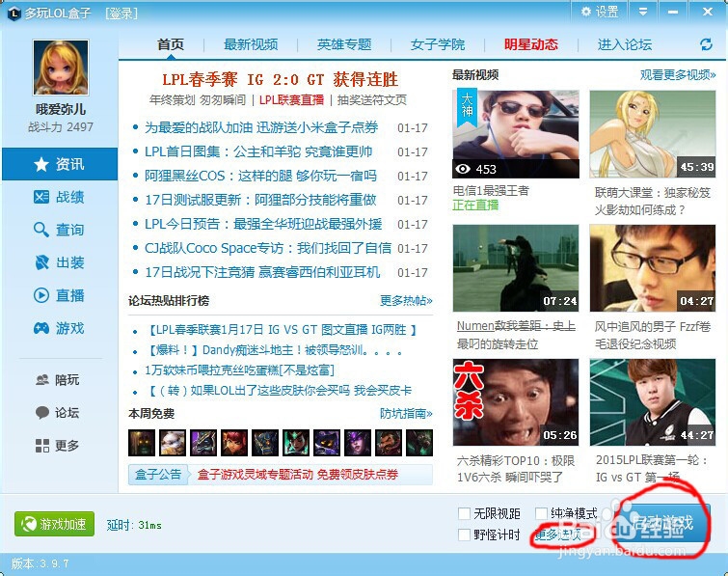This screenshot has height=576, width=728.
Task: Select third free champion icon this week
Action: [203, 443]
